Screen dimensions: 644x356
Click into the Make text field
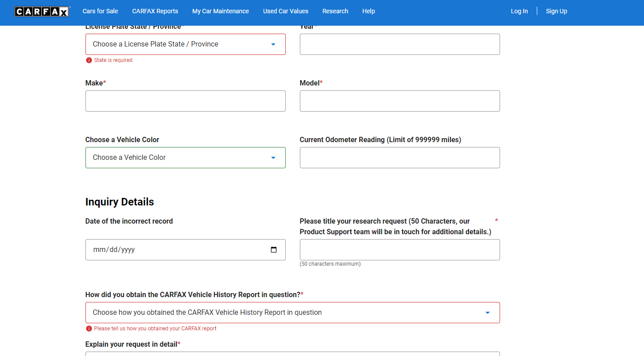tap(185, 101)
